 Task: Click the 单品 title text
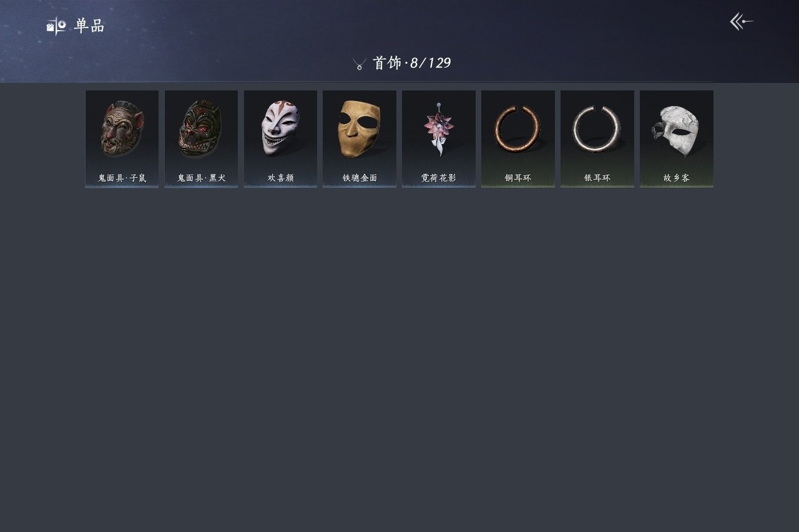point(89,26)
